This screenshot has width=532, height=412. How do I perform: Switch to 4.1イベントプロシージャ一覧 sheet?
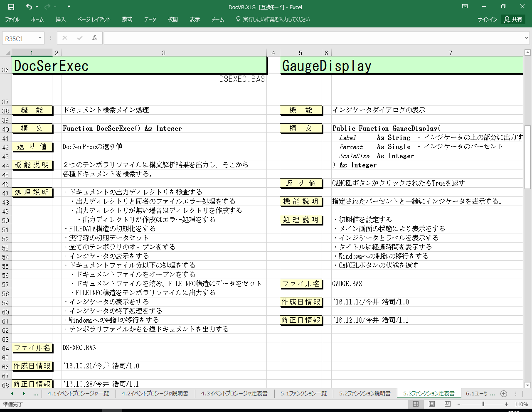point(78,393)
